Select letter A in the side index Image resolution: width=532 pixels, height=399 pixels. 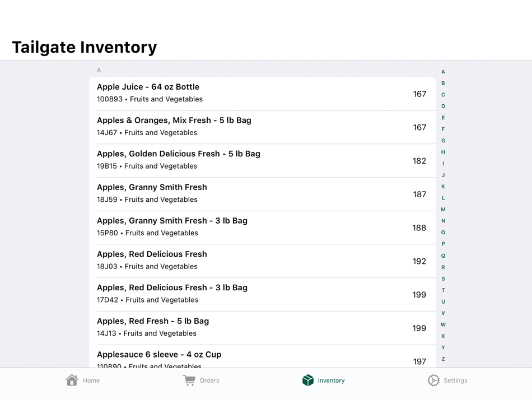(x=443, y=71)
